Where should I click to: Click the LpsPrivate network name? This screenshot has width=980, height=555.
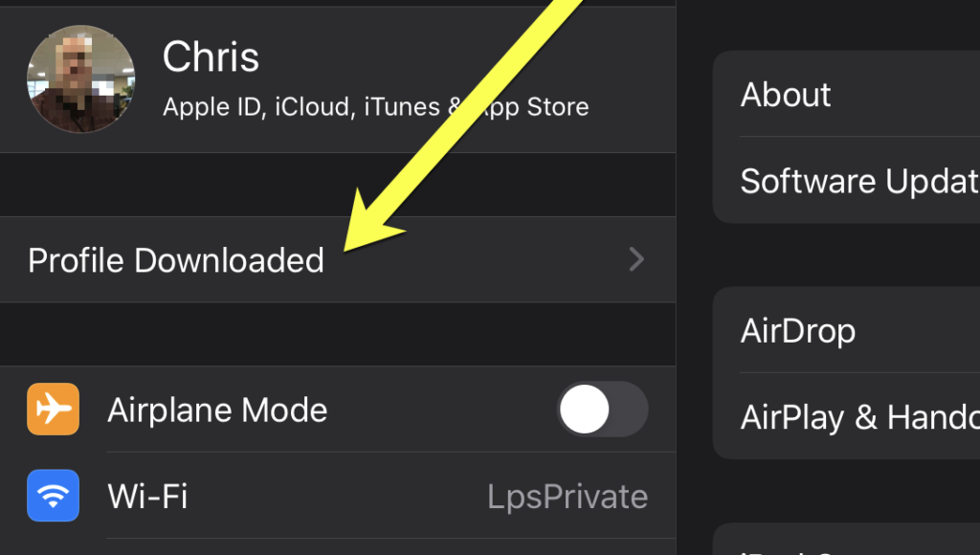[x=568, y=497]
